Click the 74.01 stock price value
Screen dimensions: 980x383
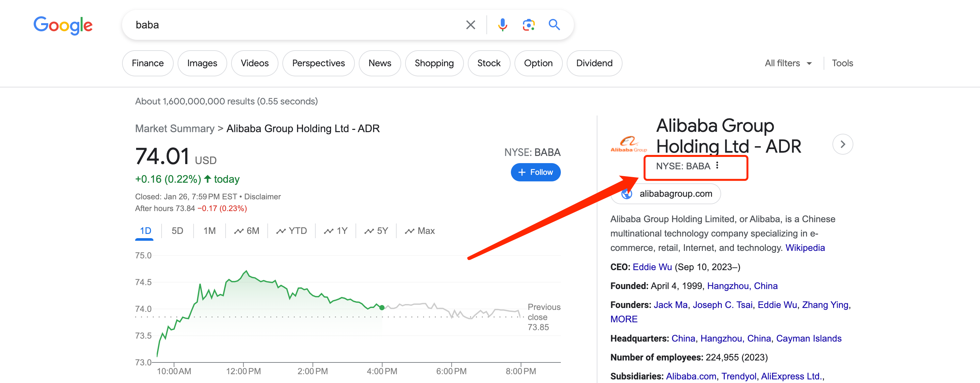[x=163, y=156]
